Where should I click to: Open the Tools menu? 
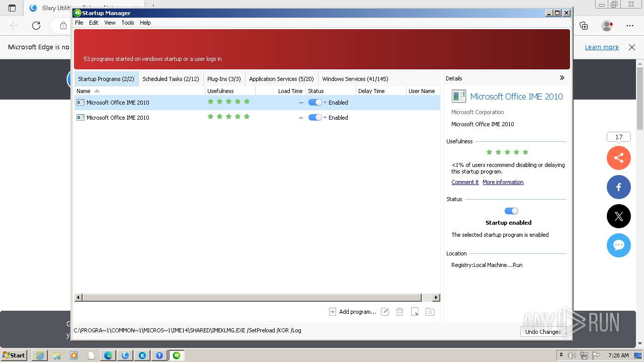click(x=128, y=23)
